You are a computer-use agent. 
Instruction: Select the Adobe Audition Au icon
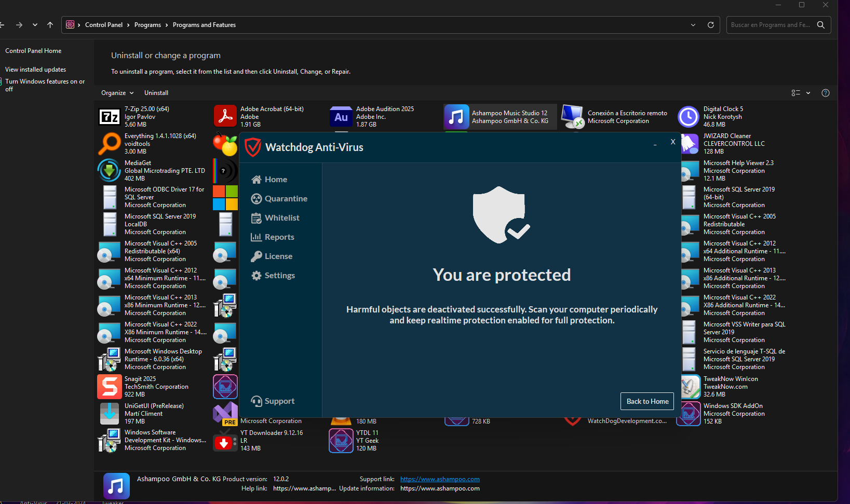341,117
